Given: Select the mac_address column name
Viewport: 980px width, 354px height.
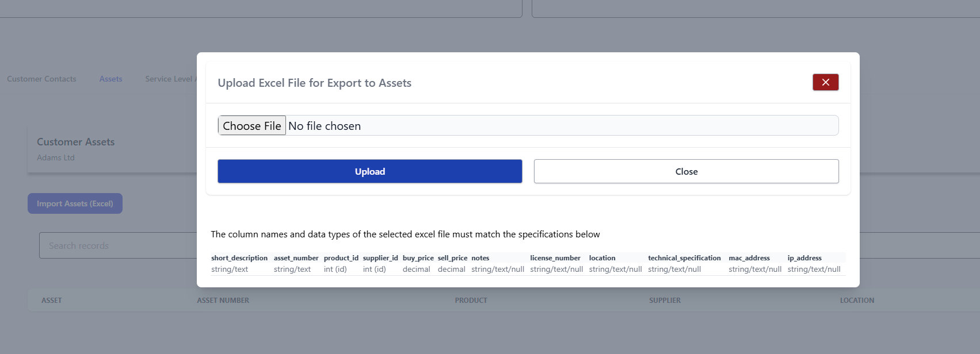Looking at the screenshot, I should tap(749, 258).
